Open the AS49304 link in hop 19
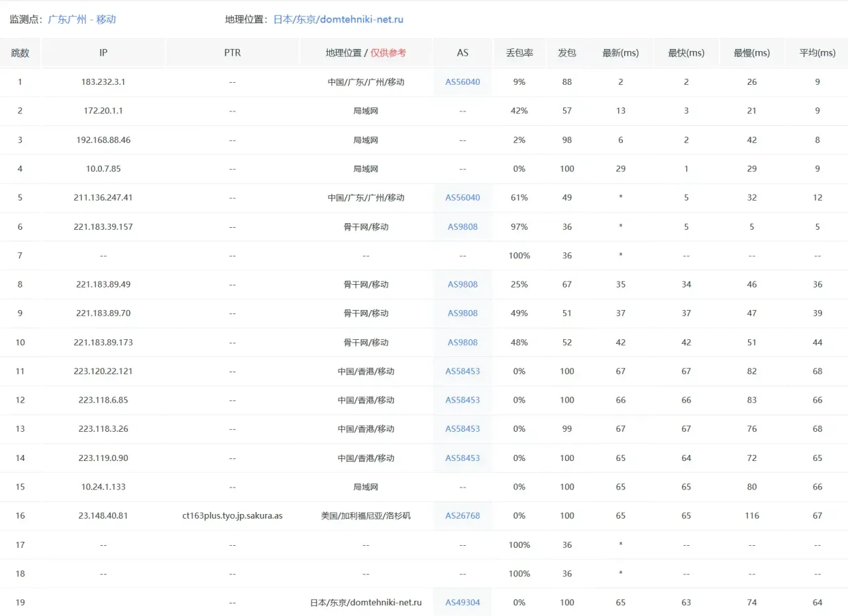The width and height of the screenshot is (848, 616). point(462,602)
